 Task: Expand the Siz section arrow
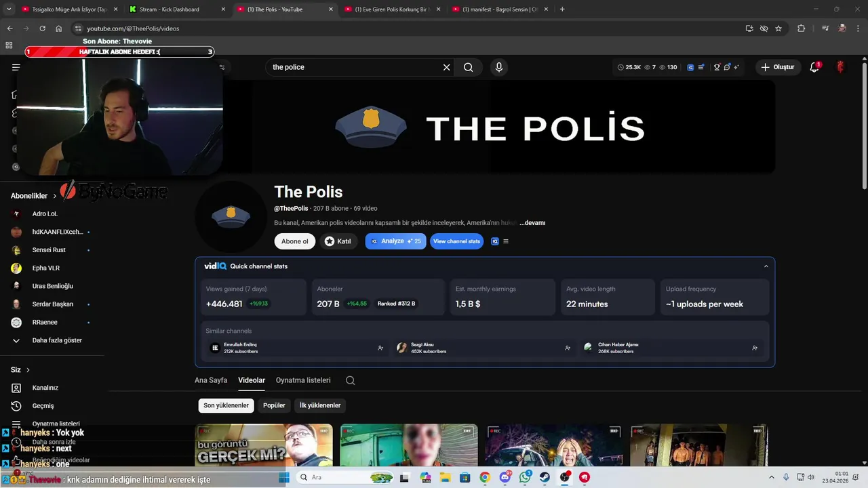coord(28,370)
